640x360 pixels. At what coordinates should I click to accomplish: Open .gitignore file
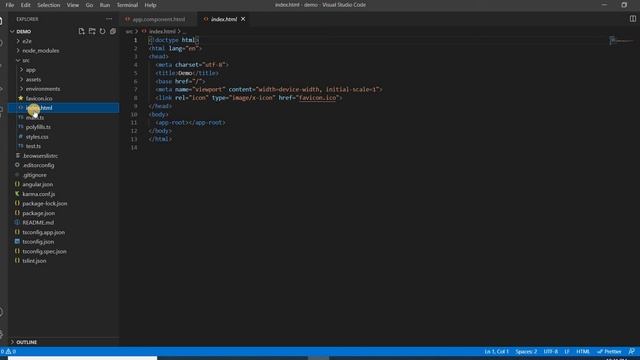pos(35,175)
